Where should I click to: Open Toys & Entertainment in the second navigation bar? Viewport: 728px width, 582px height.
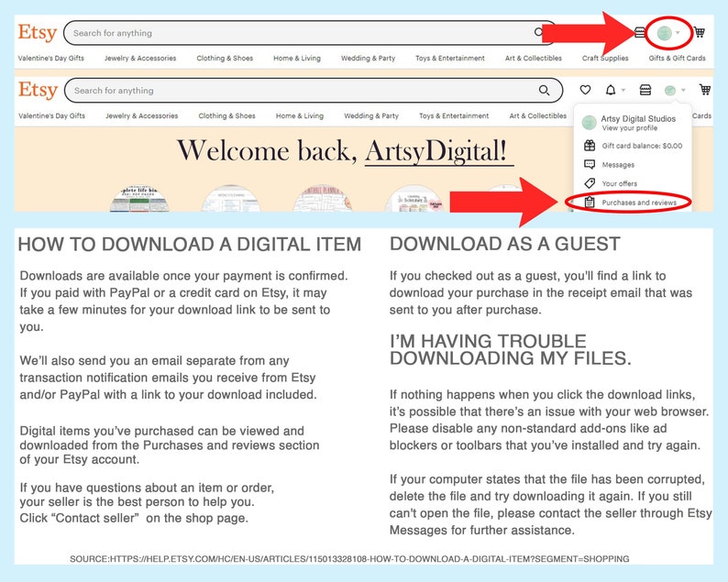[454, 115]
